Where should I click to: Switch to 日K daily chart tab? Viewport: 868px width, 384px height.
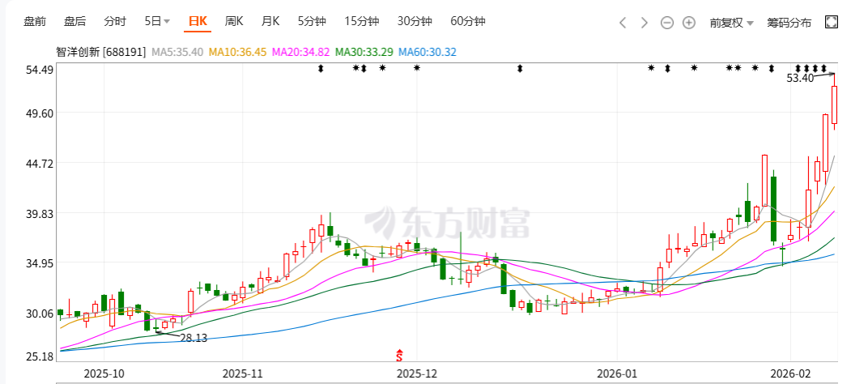(197, 22)
